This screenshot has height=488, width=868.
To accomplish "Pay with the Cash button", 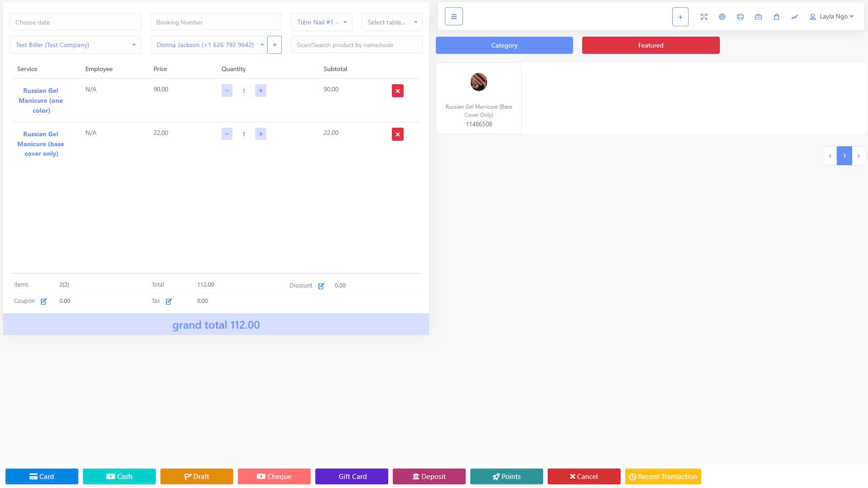I will 119,476.
